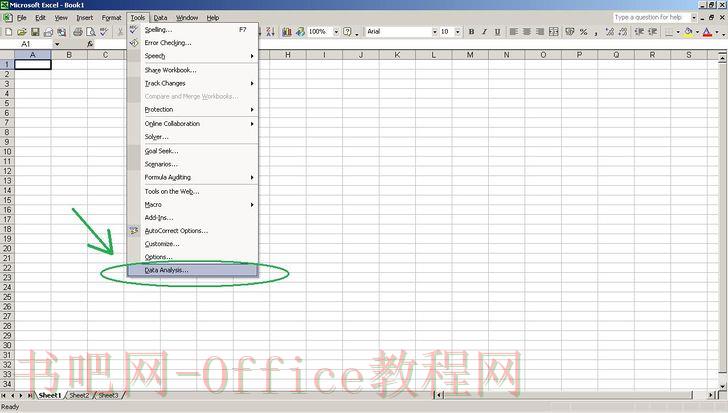Open the Data menu

[x=160, y=18]
